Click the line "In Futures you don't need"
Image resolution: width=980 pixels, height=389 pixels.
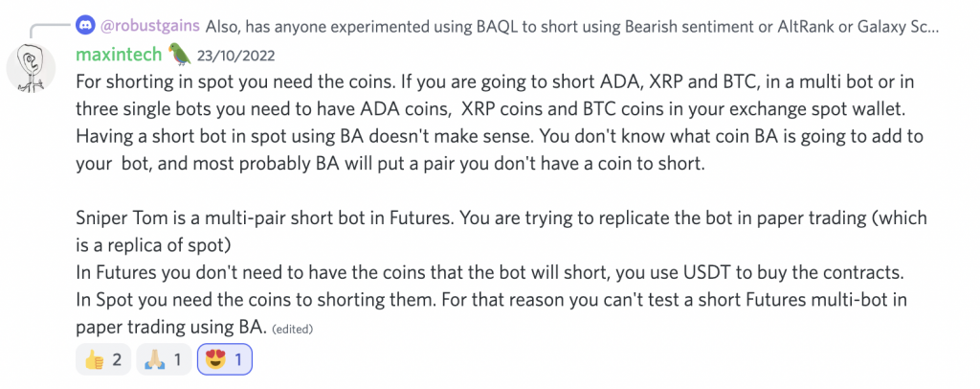coord(491,273)
